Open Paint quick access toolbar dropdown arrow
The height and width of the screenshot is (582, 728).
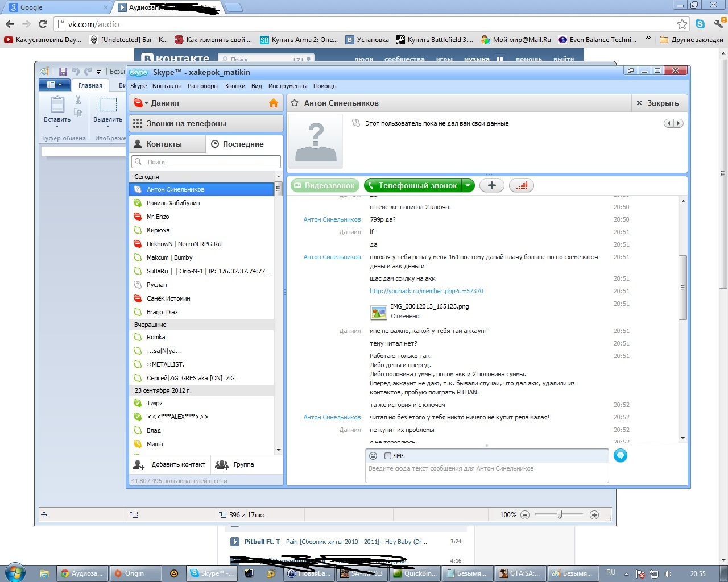click(98, 72)
